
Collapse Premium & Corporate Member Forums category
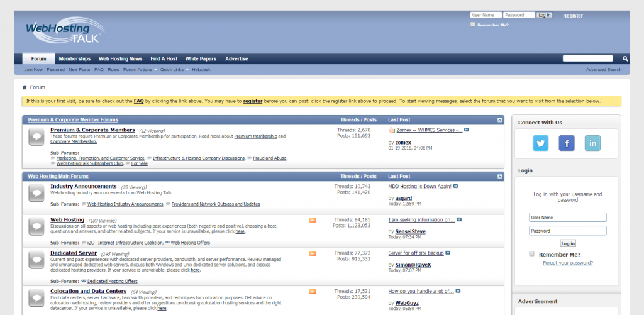coord(499,120)
